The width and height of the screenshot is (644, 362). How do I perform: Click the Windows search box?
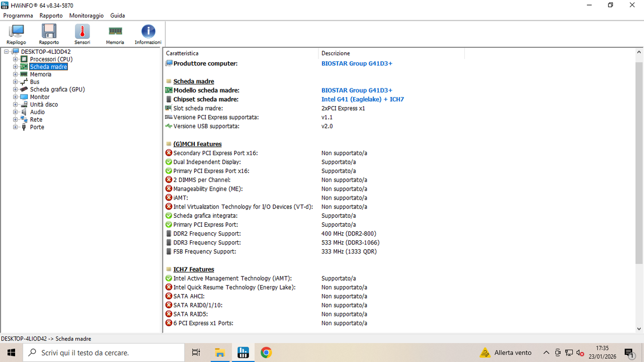tap(104, 352)
